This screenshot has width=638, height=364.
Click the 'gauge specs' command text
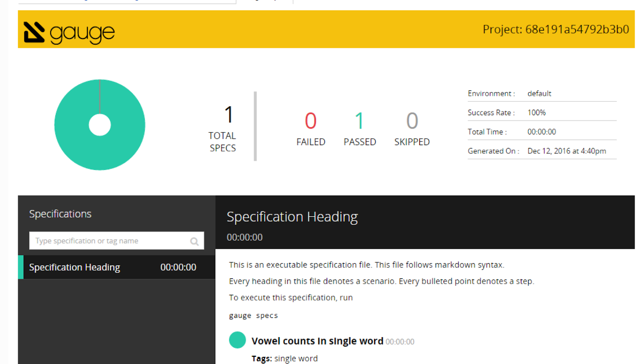point(253,316)
